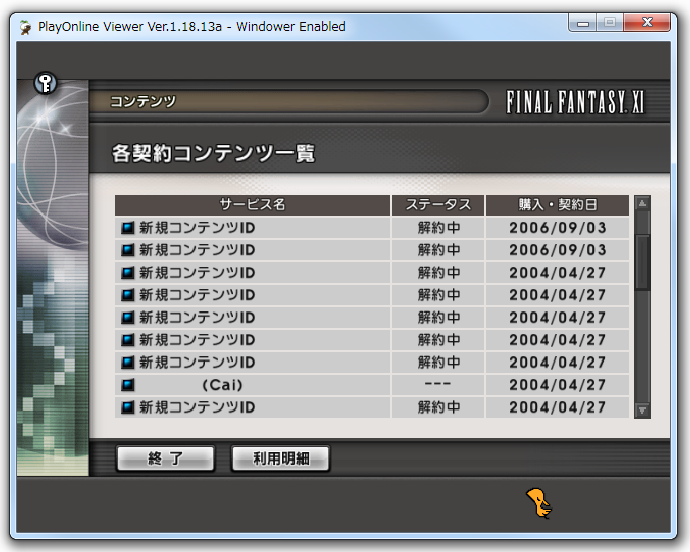Select the (Cai) service entry
The height and width of the screenshot is (552, 690).
tap(222, 385)
